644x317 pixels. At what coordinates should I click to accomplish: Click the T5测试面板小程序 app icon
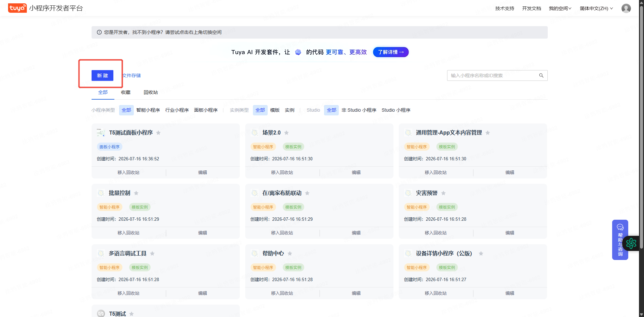point(101,133)
